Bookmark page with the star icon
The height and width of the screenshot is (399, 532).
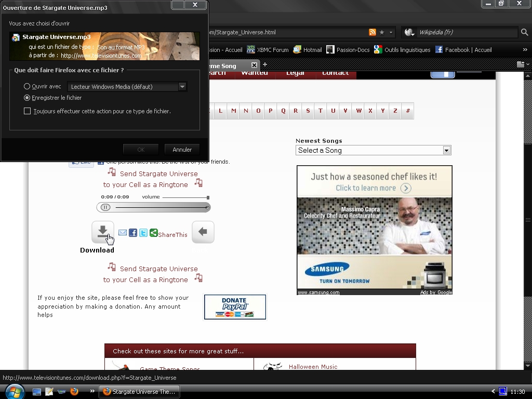point(382,32)
